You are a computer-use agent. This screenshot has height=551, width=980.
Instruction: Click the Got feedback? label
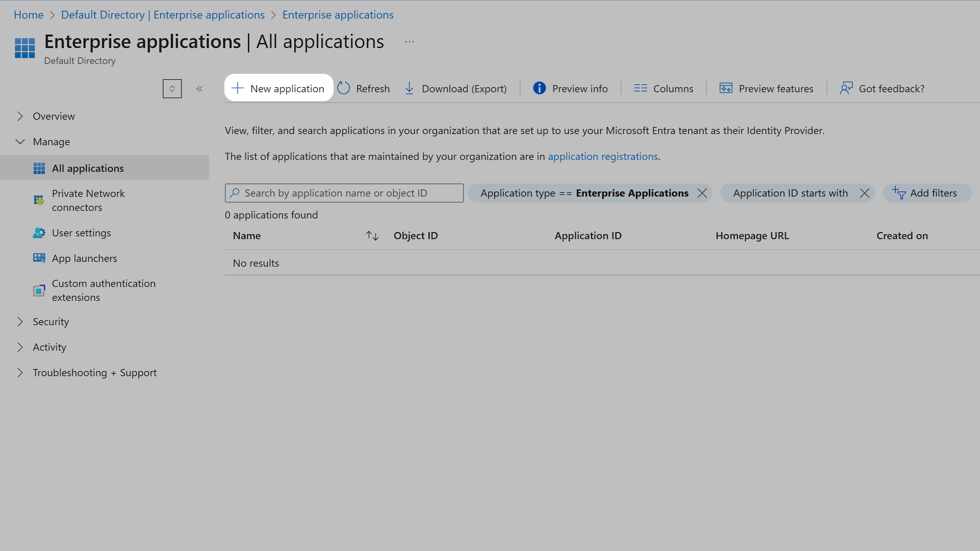pyautogui.click(x=891, y=89)
